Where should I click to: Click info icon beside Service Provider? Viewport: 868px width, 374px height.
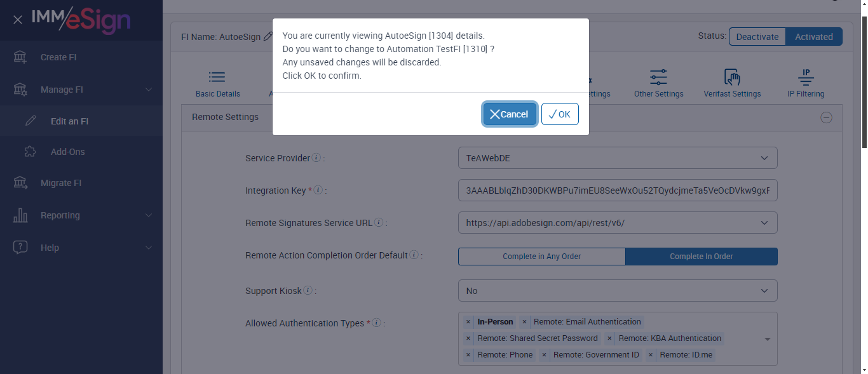click(316, 158)
